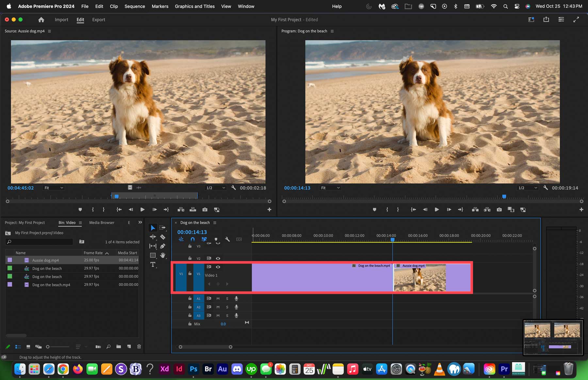Select the Razor tool in timeline toolbar
Viewport: 588px width, 380px height.
[x=162, y=237]
